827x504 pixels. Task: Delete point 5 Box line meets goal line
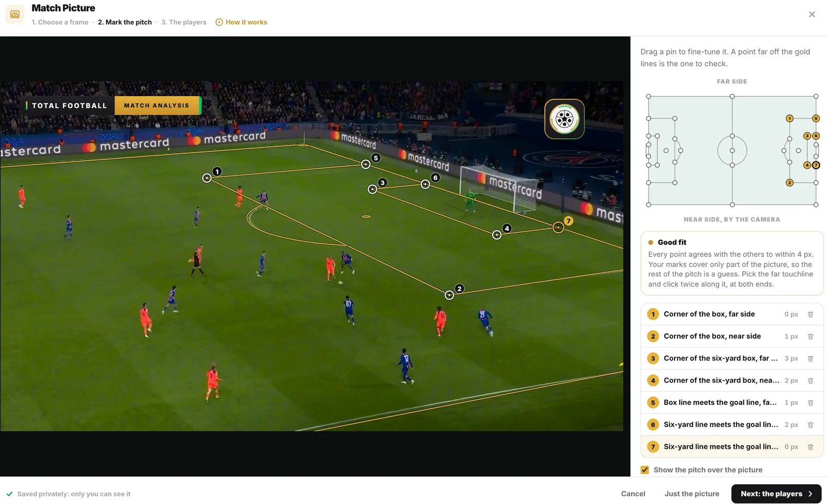pos(810,403)
